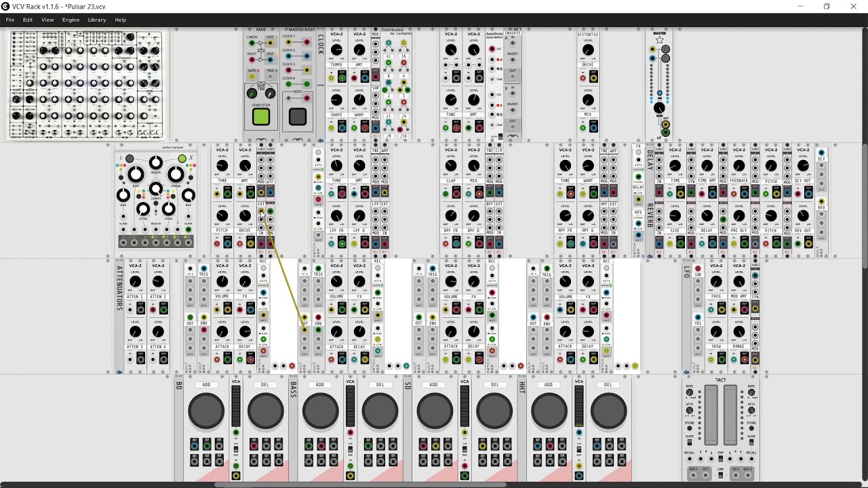Click the HHT ADD round pad
The height and width of the screenshot is (488, 868).
point(549,411)
